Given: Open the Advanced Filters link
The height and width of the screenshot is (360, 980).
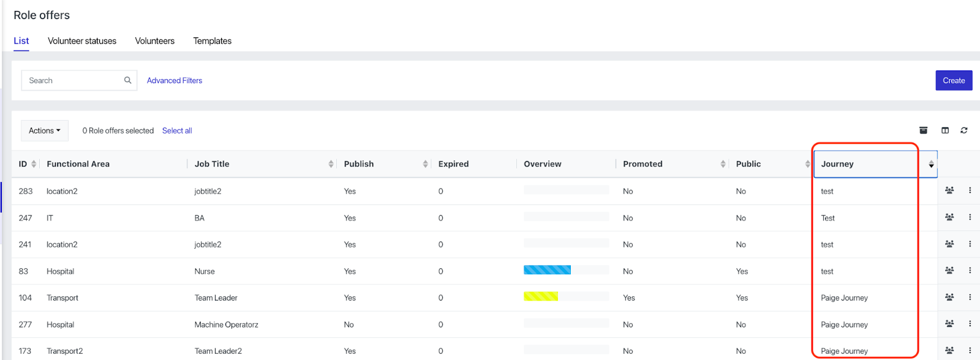Looking at the screenshot, I should pos(175,80).
